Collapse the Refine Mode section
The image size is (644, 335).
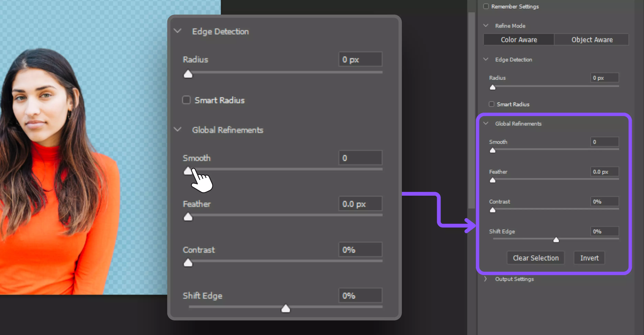click(486, 25)
